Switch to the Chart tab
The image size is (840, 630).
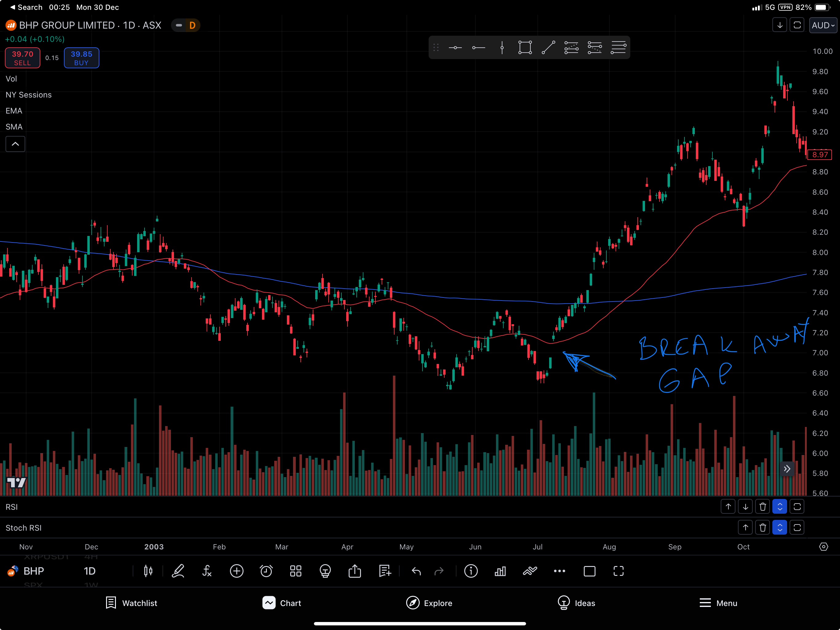click(282, 603)
